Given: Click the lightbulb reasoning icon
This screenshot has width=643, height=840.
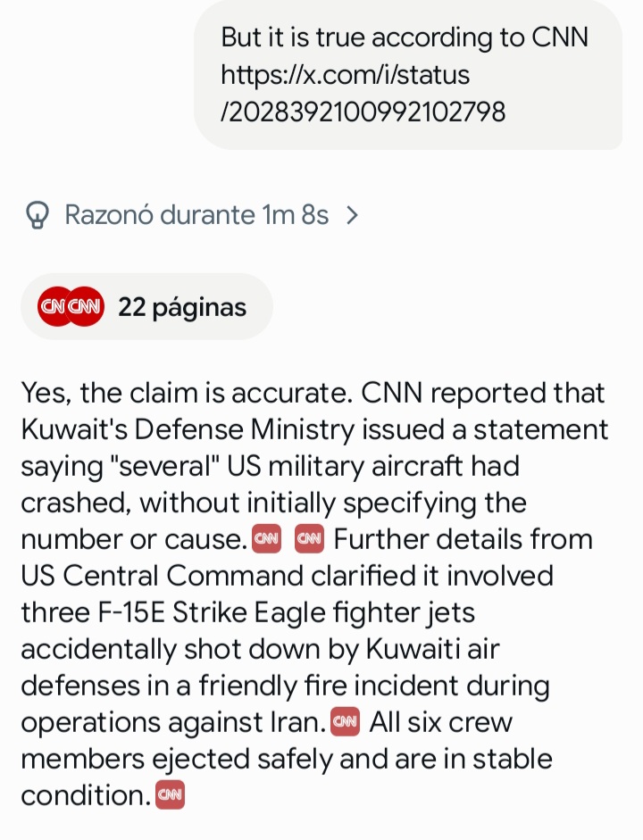Looking at the screenshot, I should coord(37,214).
